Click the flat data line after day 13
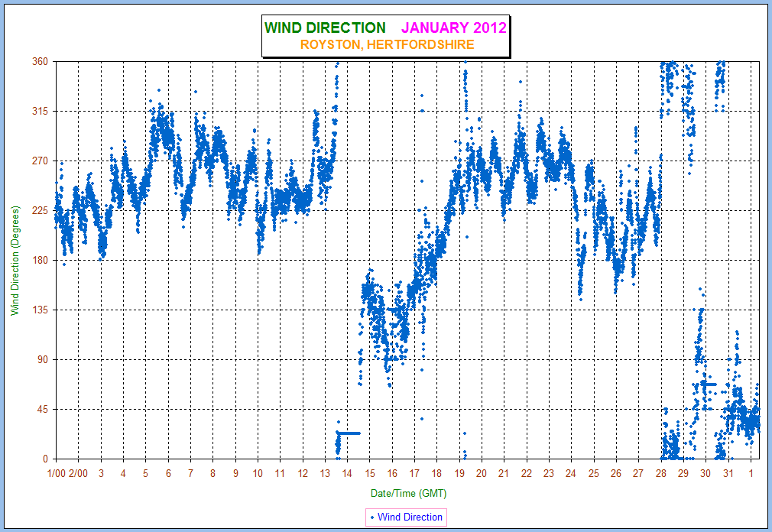Screen dimensions: 772x532 (x=349, y=433)
